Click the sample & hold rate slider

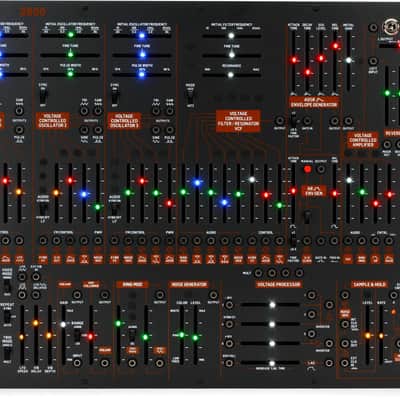[x=381, y=335]
